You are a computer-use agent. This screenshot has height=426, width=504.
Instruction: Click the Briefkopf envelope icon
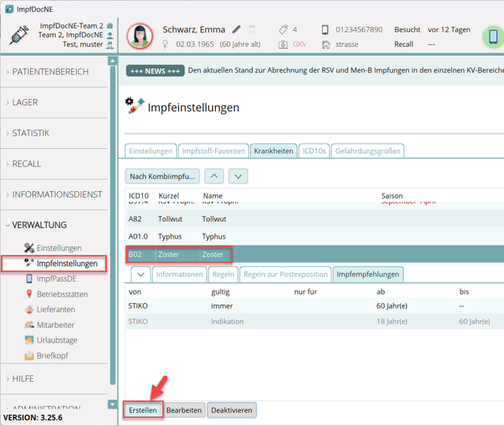(x=29, y=356)
